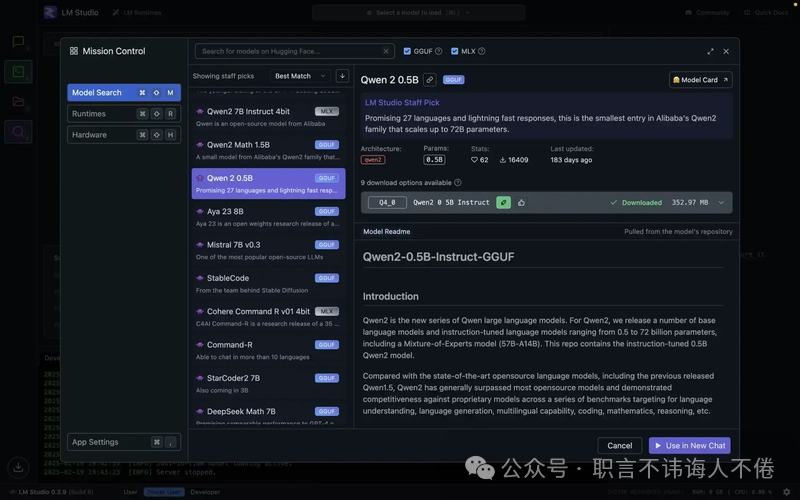Click the Downloads icon at bottom left
The image size is (800, 500).
click(x=18, y=467)
